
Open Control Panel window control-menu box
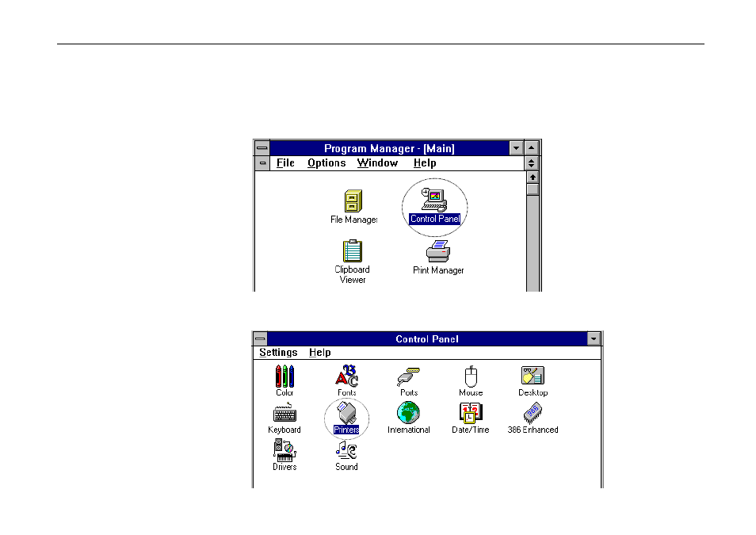click(260, 338)
